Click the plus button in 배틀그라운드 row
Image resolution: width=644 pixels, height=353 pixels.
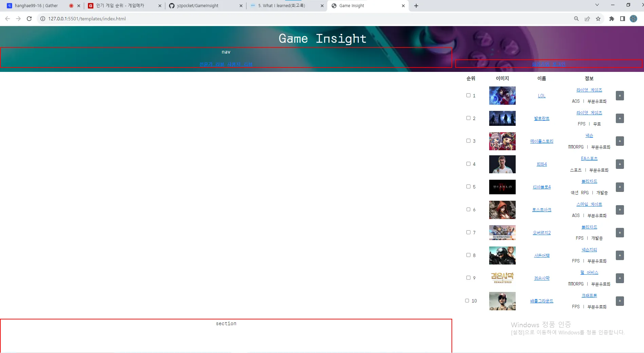pyautogui.click(x=620, y=301)
